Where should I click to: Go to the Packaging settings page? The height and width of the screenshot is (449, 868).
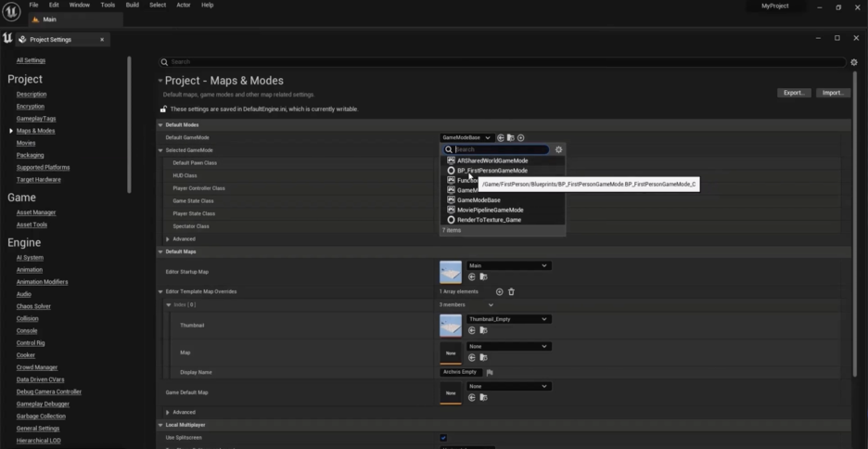coord(30,155)
